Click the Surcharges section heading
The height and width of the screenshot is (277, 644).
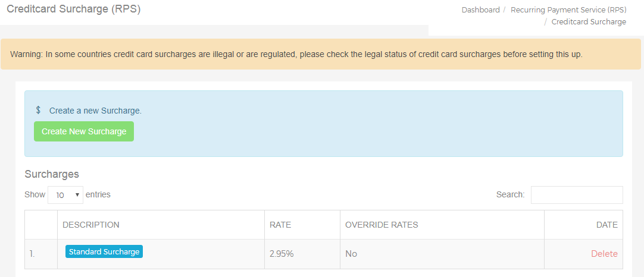point(52,174)
